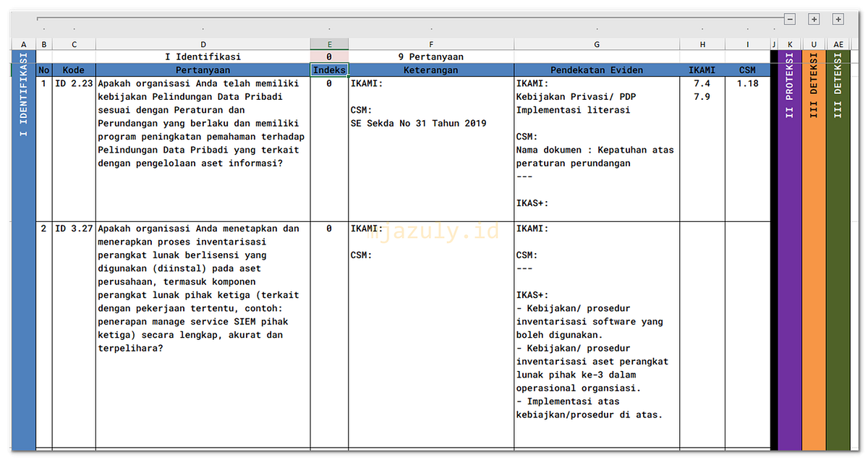
Task: Select column E header
Action: (329, 45)
